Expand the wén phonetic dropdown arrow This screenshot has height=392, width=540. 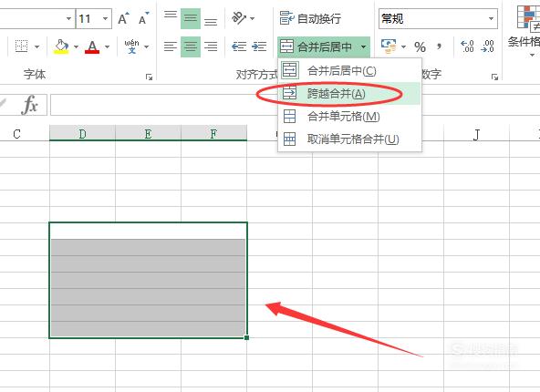(147, 46)
